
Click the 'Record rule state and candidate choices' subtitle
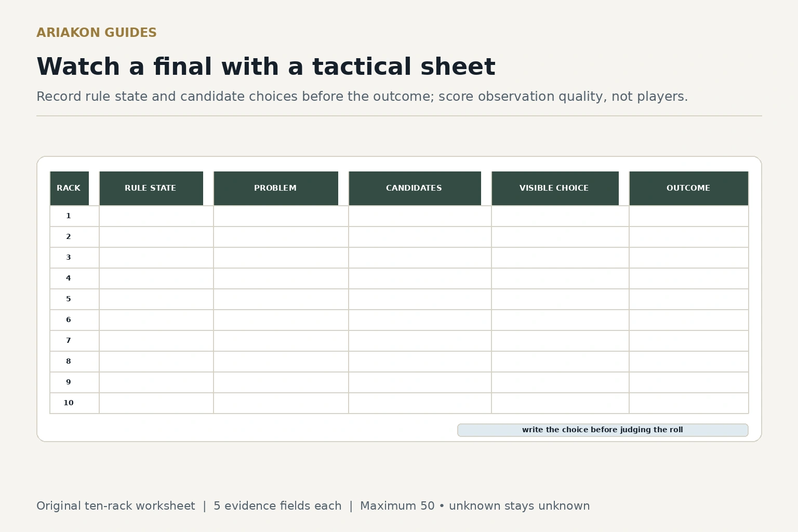(x=362, y=97)
